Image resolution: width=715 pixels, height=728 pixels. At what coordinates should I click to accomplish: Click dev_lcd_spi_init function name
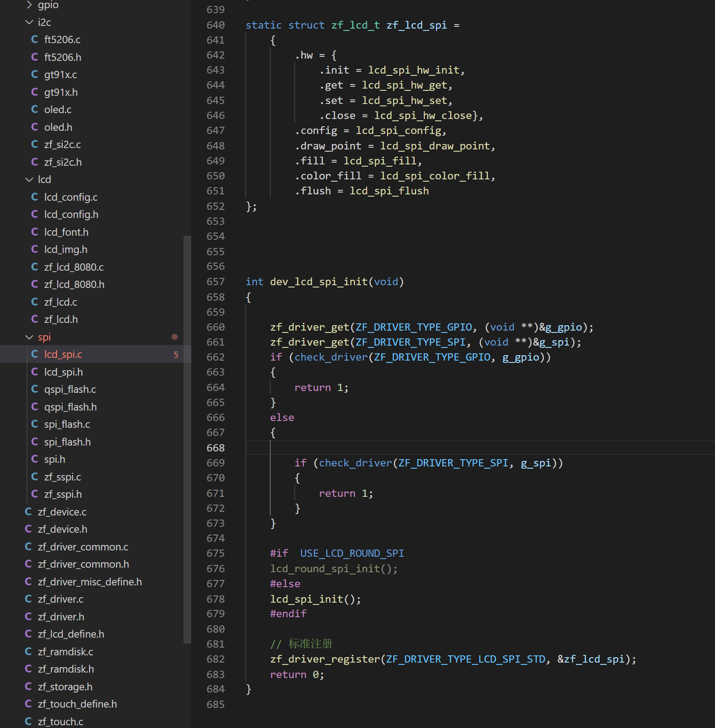(x=318, y=282)
